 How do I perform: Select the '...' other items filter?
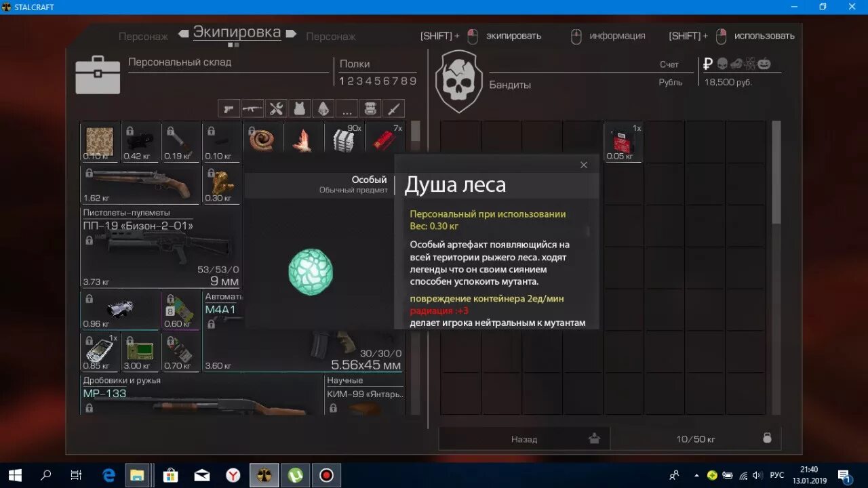[x=347, y=108]
